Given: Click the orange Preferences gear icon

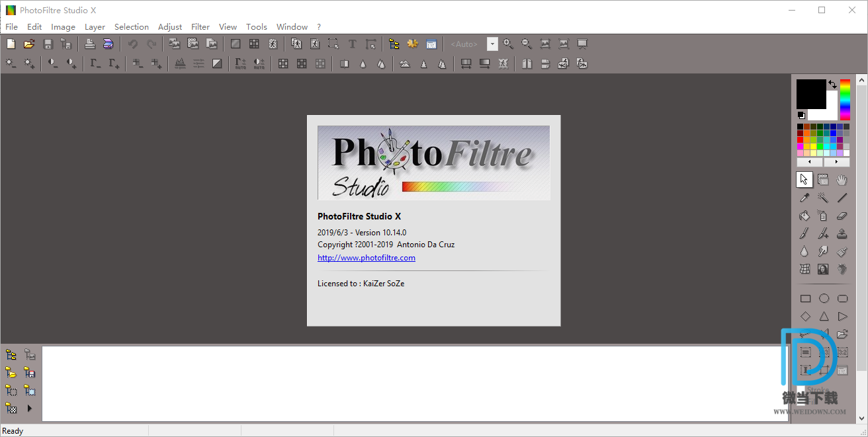Looking at the screenshot, I should coord(413,44).
